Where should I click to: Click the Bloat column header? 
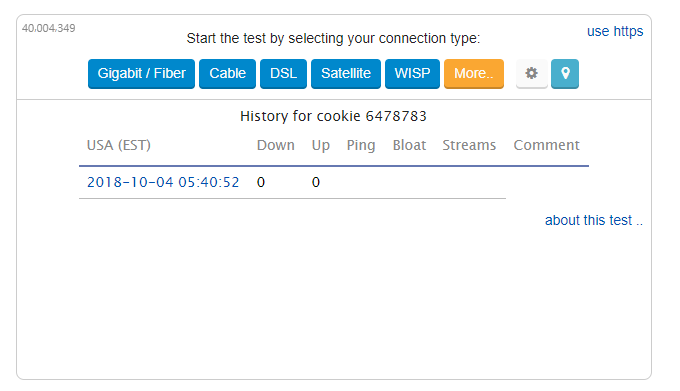tap(409, 145)
